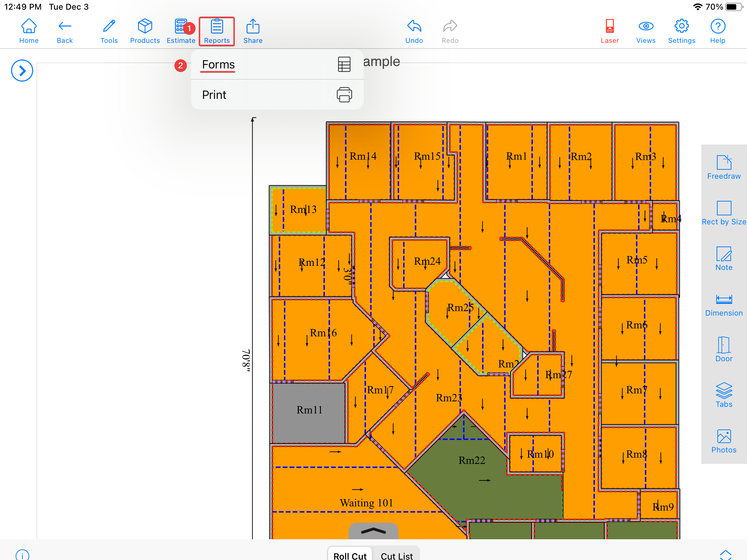Expand the bottom panel up-chevron handle
Image resolution: width=747 pixels, height=560 pixels.
click(373, 531)
